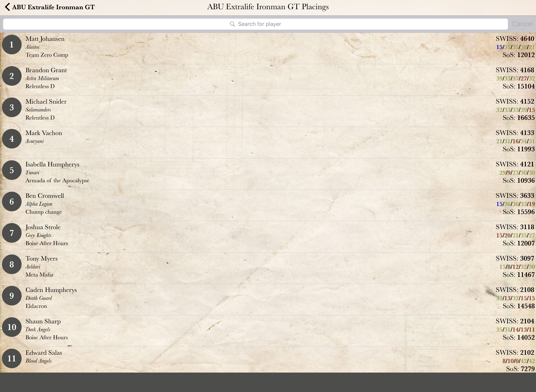Click SWISS: 4133 score

pyautogui.click(x=515, y=133)
